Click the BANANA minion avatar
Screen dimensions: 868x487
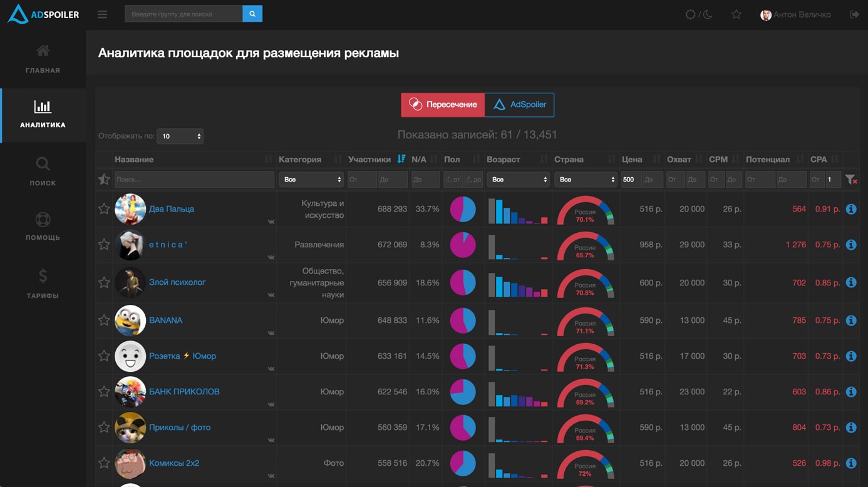(130, 320)
